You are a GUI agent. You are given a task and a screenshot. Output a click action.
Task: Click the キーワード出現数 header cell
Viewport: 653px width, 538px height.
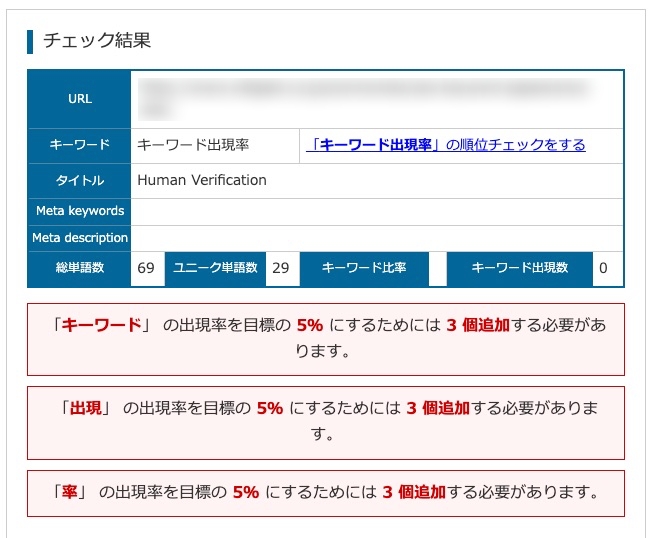520,268
